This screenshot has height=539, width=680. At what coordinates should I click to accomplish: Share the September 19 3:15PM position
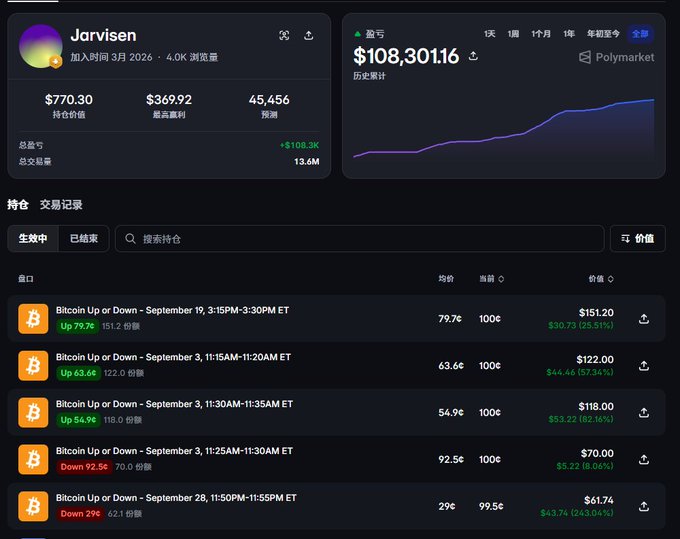644,319
